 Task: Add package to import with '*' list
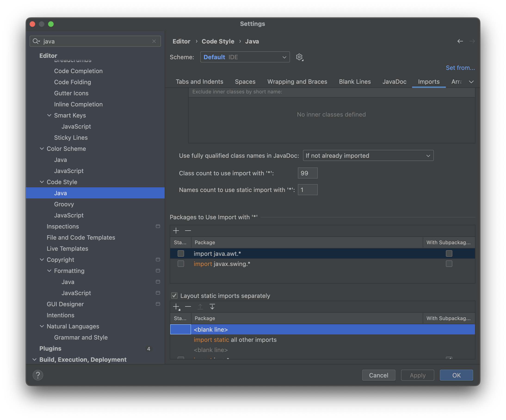click(176, 231)
